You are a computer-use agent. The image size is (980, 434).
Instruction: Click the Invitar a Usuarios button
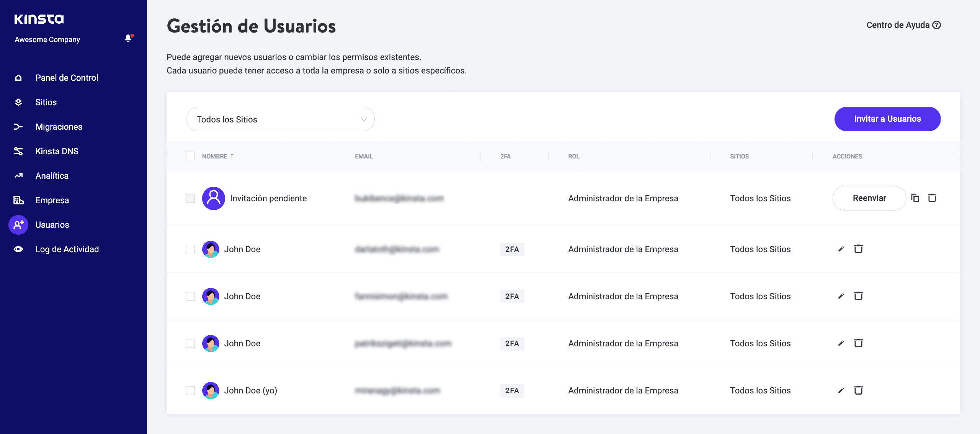click(x=887, y=119)
